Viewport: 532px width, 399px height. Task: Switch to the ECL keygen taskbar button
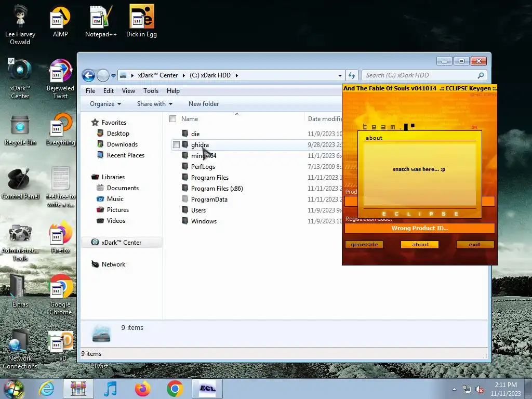point(207,389)
